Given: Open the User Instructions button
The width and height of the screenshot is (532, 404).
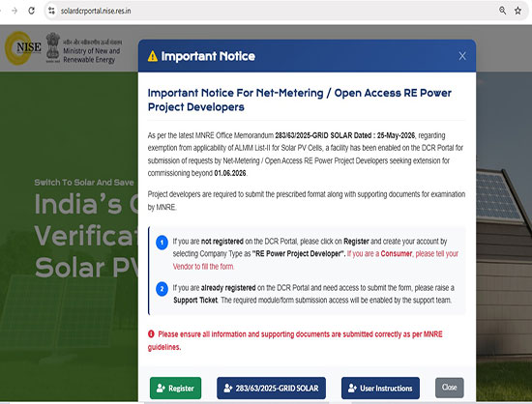Looking at the screenshot, I should point(380,389).
